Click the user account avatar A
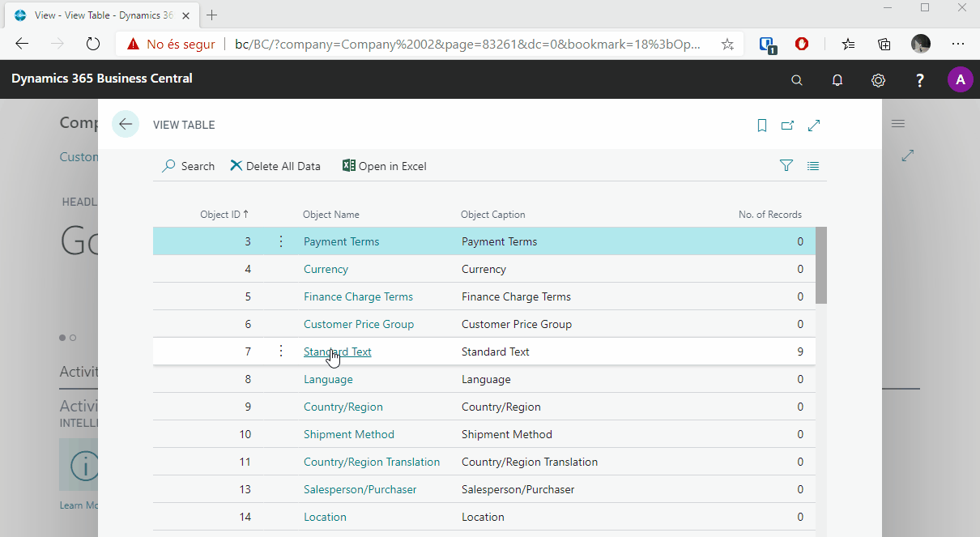The width and height of the screenshot is (980, 537). coord(960,79)
